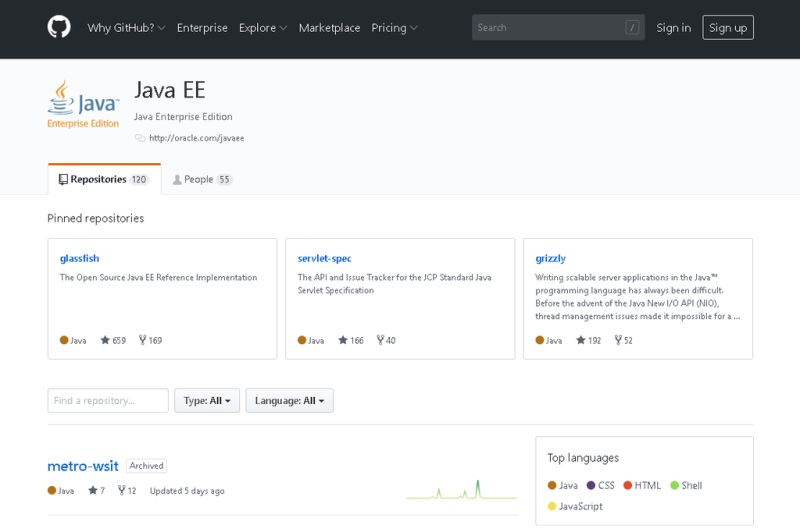Click the GitHub octocat logo
The width and height of the screenshot is (800, 532).
tap(59, 27)
